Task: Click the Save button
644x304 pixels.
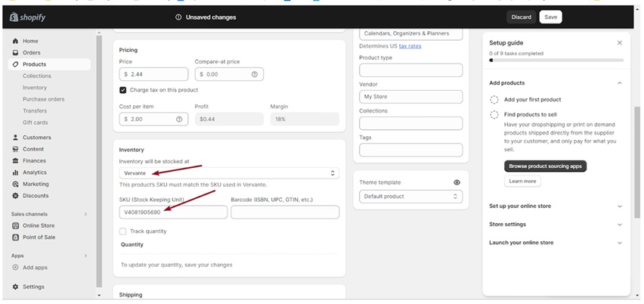Action: point(551,17)
